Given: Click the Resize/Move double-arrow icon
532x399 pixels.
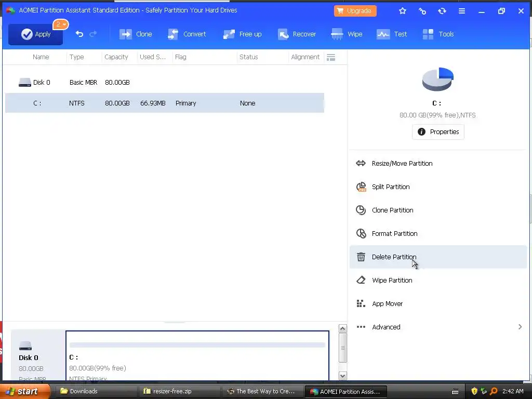Looking at the screenshot, I should coord(361,163).
